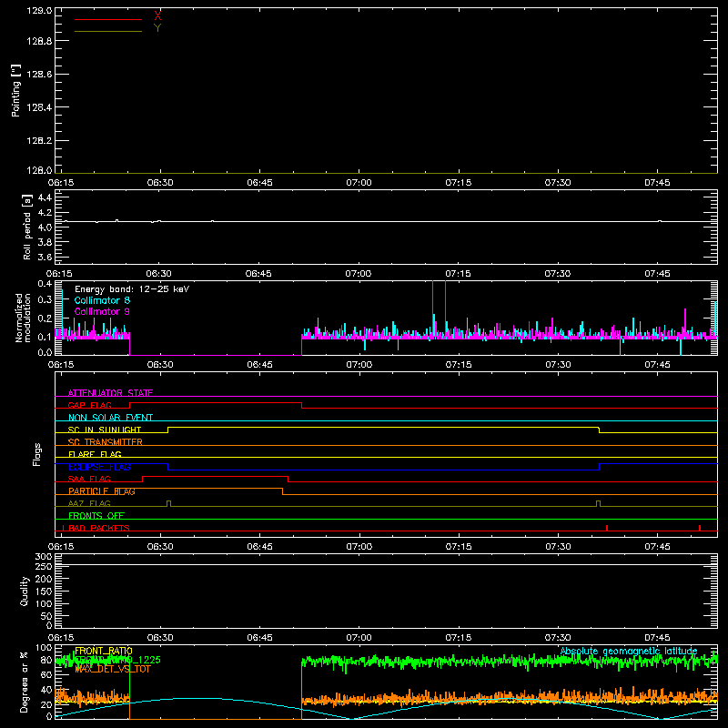This screenshot has width=728, height=728.
Task: Click the red X legend label
Action: pos(157,16)
